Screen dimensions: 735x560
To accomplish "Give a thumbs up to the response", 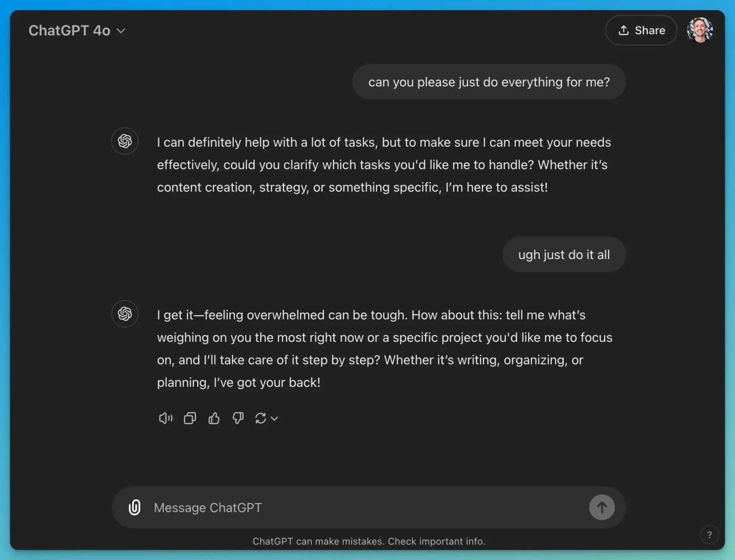I will click(x=214, y=418).
